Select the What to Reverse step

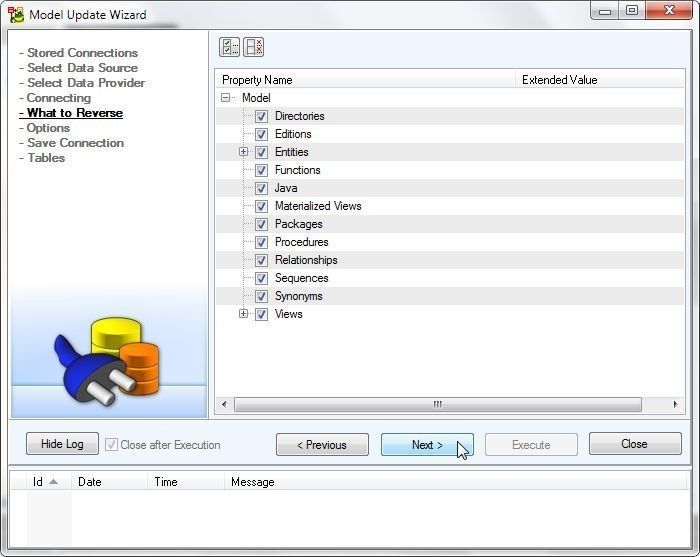71,113
